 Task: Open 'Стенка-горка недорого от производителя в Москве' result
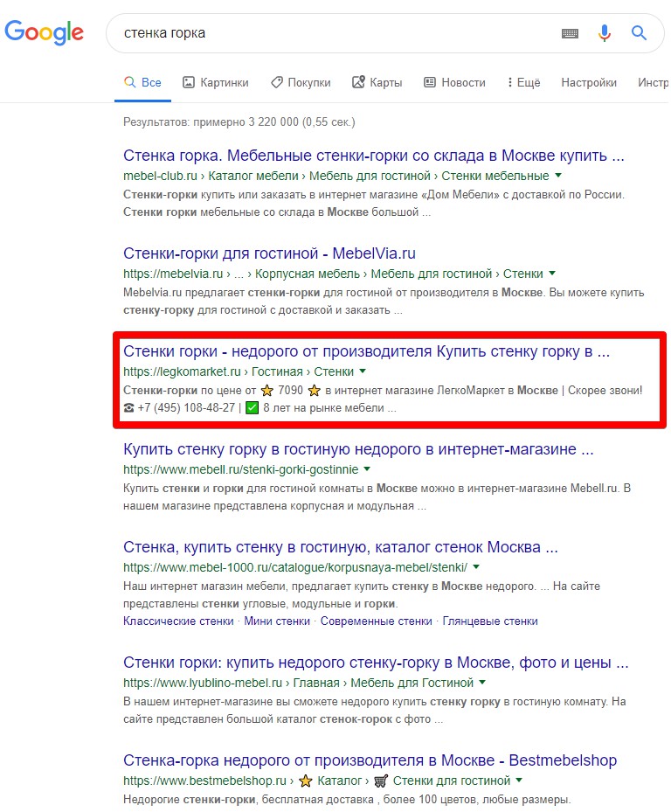click(370, 760)
